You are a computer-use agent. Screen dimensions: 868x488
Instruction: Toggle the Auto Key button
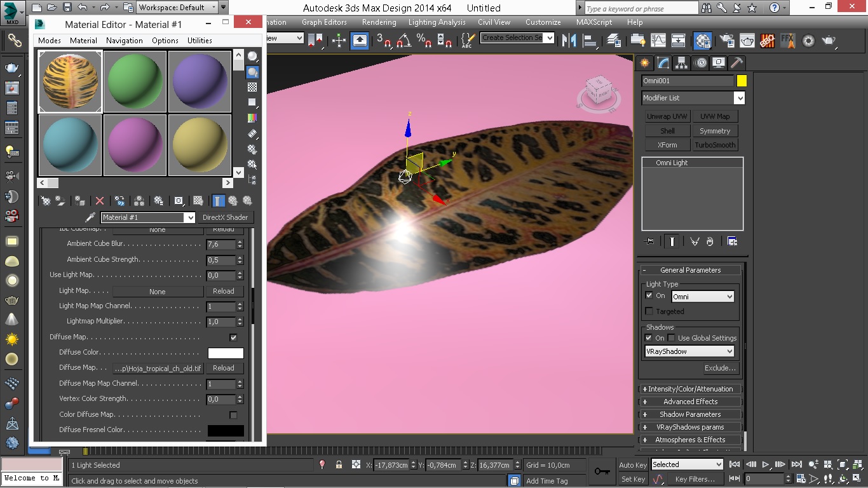(633, 465)
